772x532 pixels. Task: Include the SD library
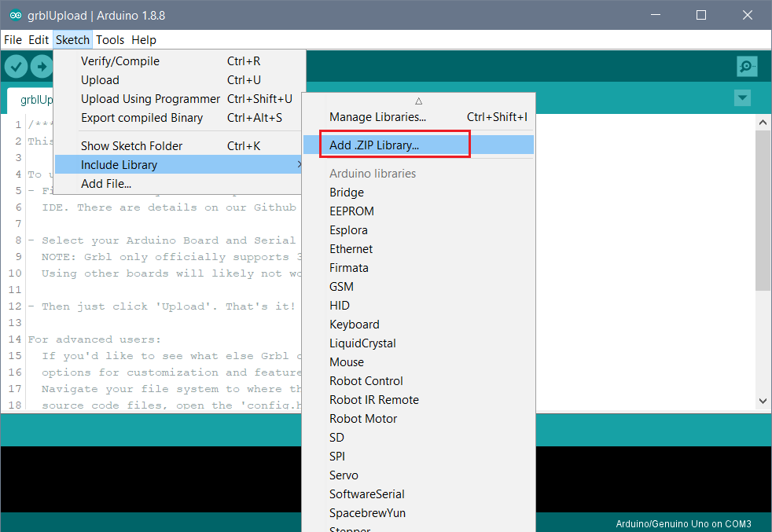click(418, 438)
